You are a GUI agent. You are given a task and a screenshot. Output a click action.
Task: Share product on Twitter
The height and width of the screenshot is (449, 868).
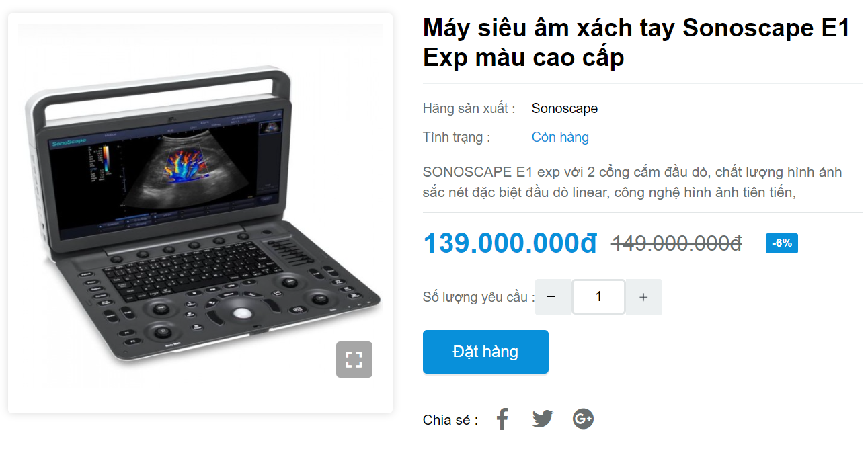(x=543, y=419)
